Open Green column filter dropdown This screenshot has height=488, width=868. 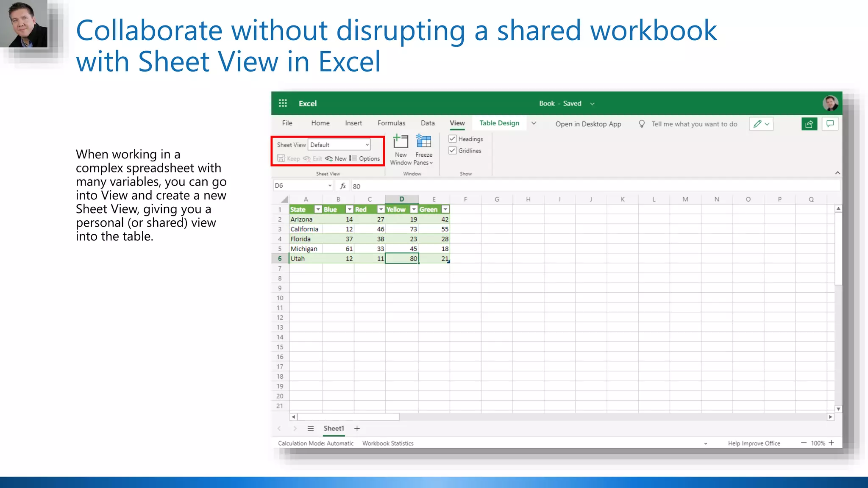pos(445,209)
